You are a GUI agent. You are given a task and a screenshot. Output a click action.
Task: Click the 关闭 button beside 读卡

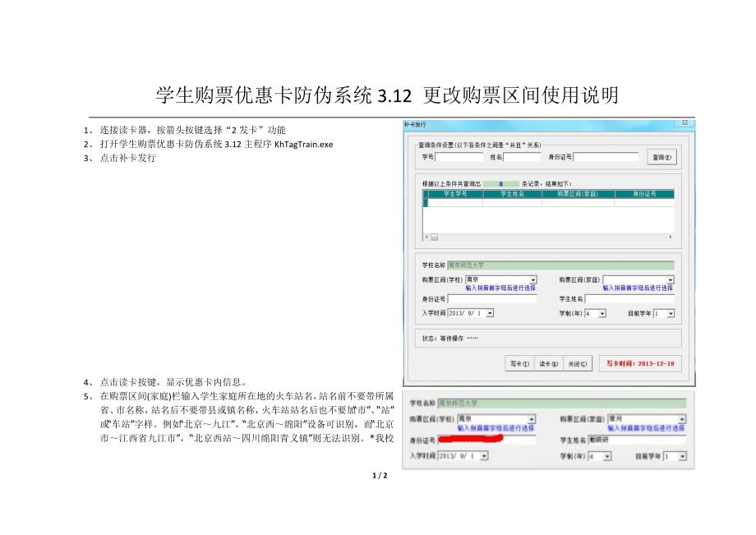click(578, 362)
